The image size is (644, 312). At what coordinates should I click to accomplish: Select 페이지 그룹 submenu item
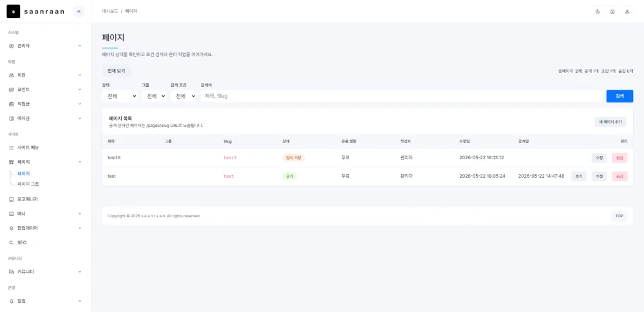coord(28,184)
